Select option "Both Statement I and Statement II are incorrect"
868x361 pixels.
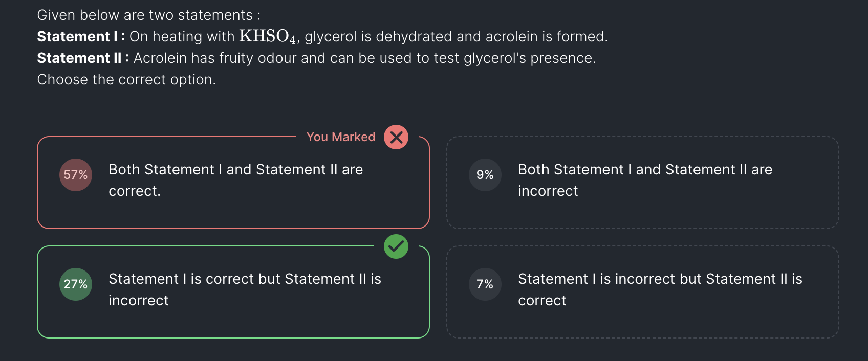pyautogui.click(x=645, y=180)
